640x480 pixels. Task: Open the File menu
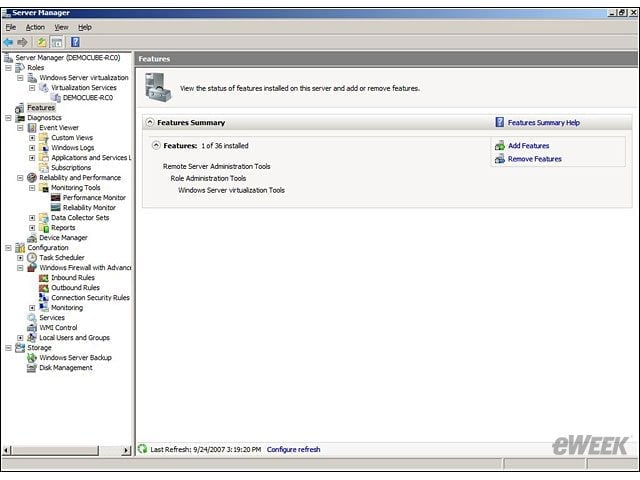[x=11, y=27]
